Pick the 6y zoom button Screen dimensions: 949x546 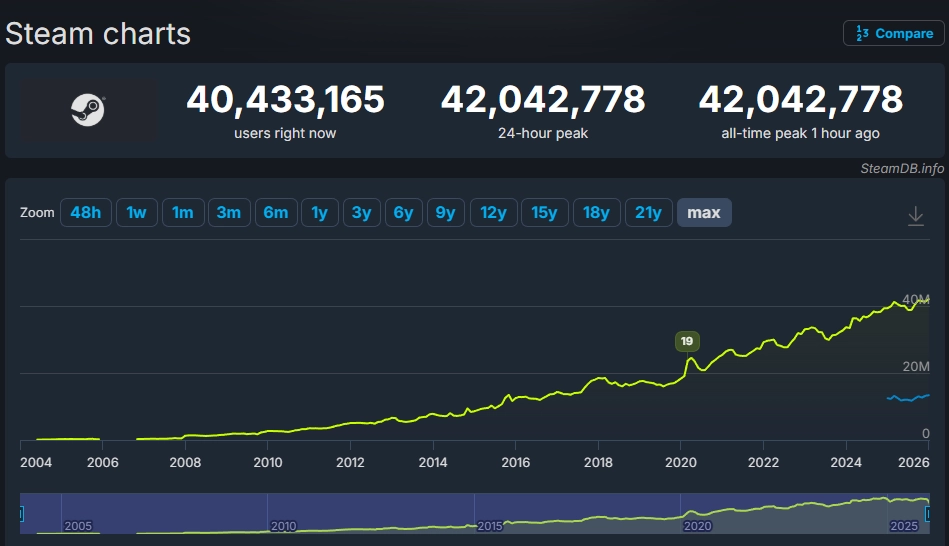pos(403,213)
